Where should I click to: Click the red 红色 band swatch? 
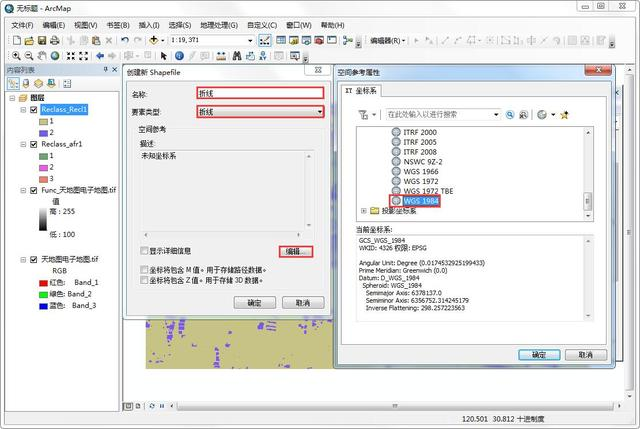(43, 283)
